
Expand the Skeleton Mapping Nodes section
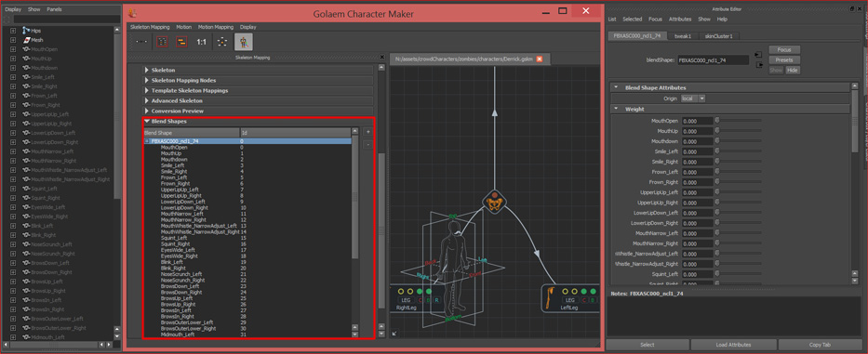[x=147, y=80]
